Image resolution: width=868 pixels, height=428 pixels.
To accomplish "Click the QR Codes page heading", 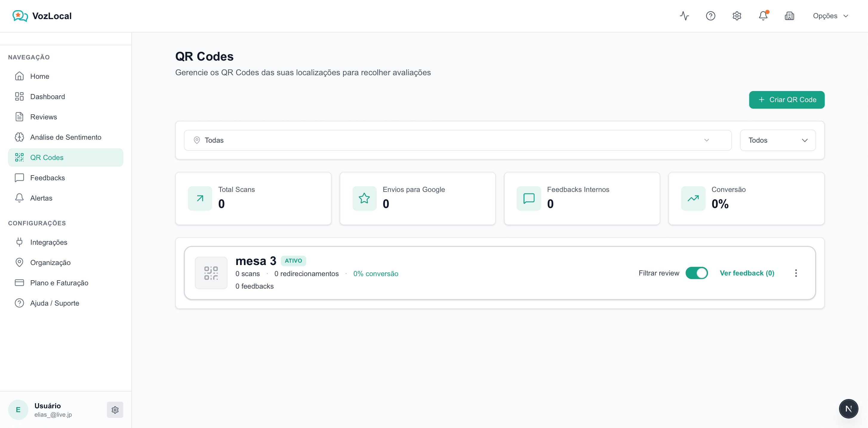I will coord(204,56).
